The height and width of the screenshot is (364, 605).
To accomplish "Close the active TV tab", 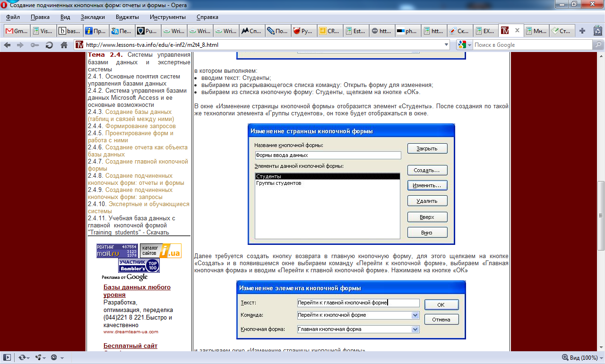I will (517, 31).
